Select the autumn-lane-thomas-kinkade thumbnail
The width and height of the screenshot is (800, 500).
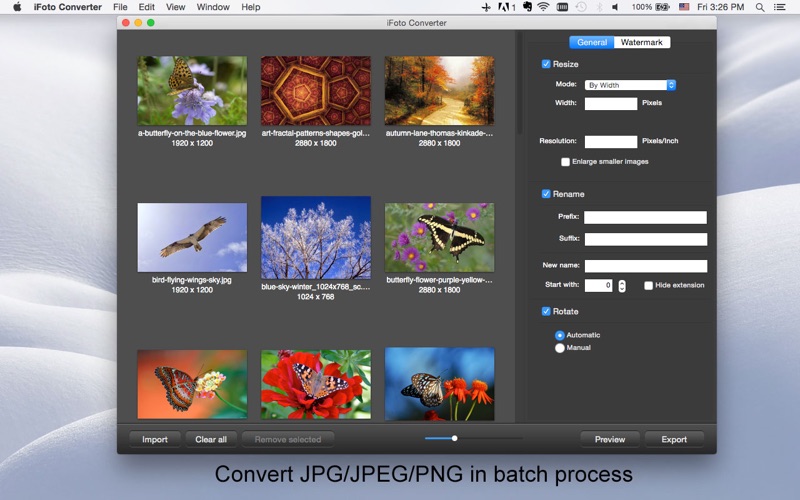tap(439, 90)
